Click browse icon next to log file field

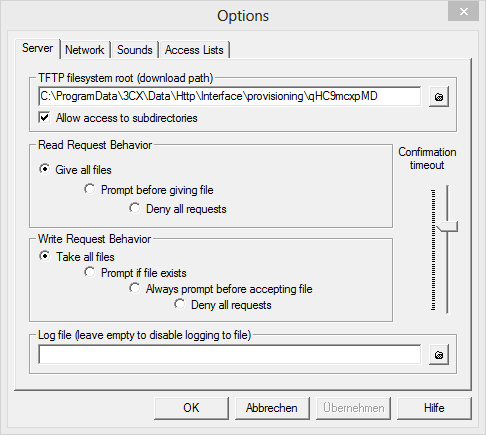coord(439,355)
